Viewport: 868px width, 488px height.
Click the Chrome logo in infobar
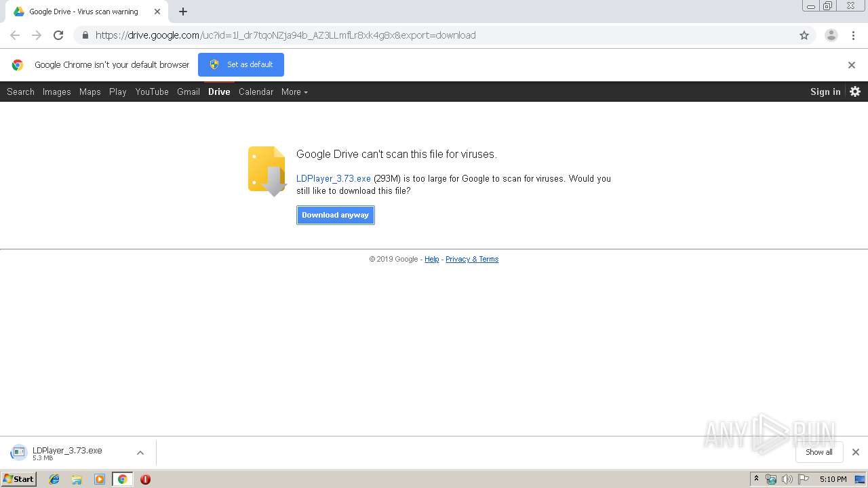click(x=18, y=65)
